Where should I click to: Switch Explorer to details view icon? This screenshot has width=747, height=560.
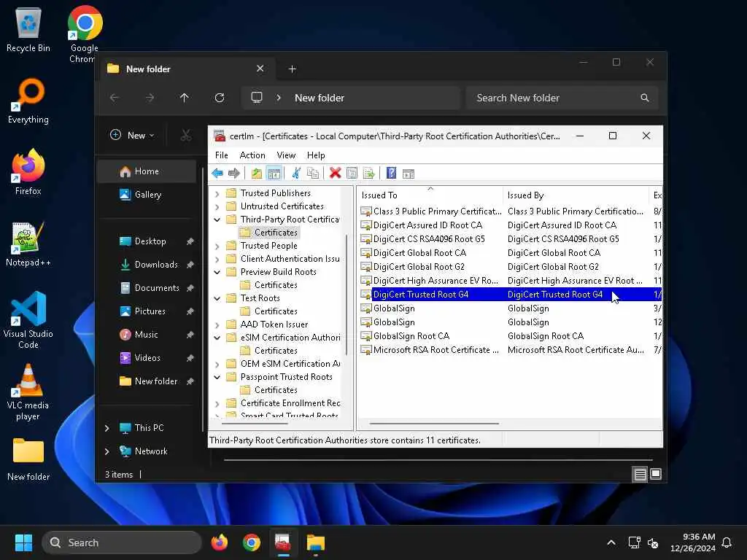[640, 474]
